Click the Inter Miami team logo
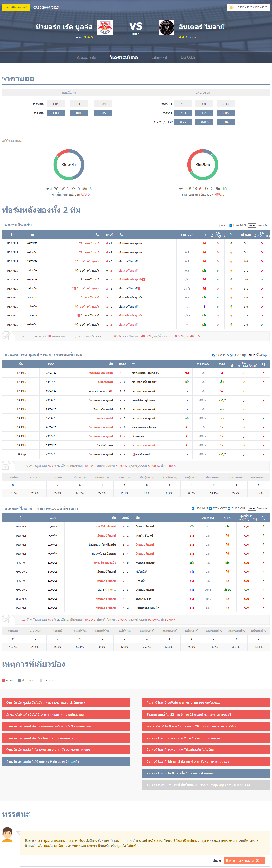The width and height of the screenshot is (272, 868). (x=167, y=28)
